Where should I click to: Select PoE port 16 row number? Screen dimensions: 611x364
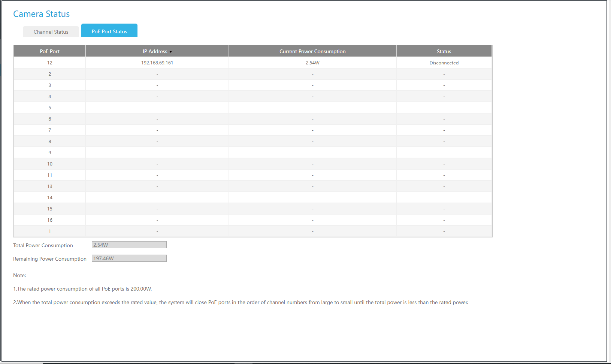pyautogui.click(x=50, y=220)
